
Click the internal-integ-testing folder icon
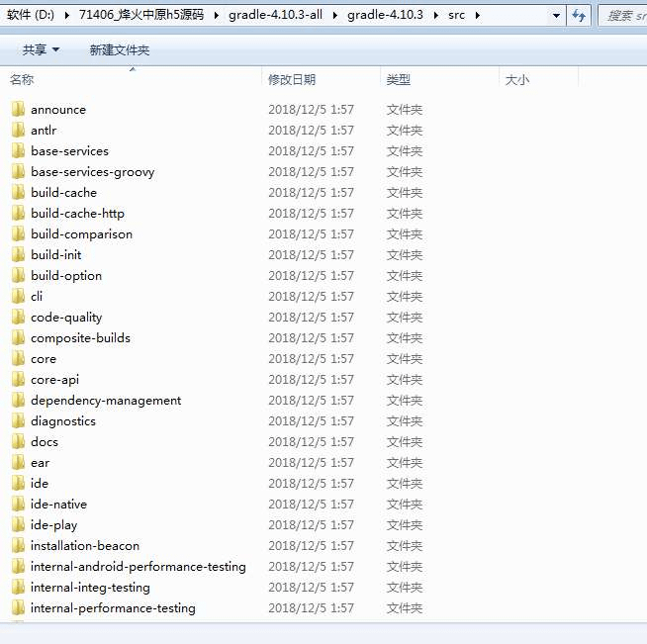[x=18, y=587]
